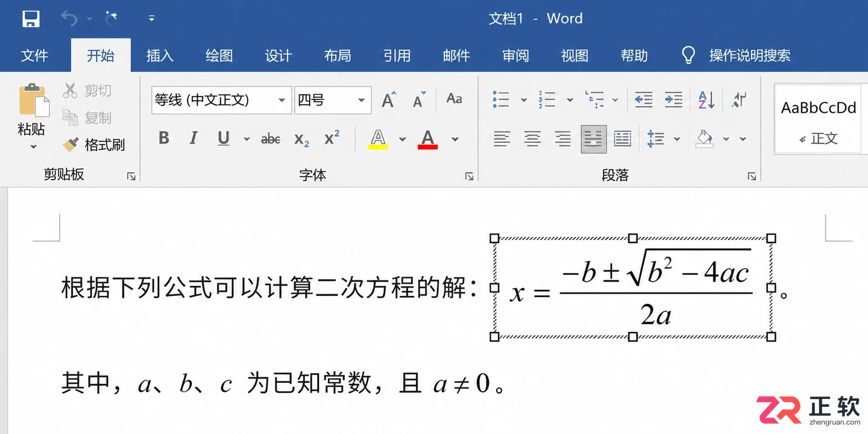Switch to the 审阅 (Review) ribbon tab
This screenshot has height=434, width=868.
515,56
